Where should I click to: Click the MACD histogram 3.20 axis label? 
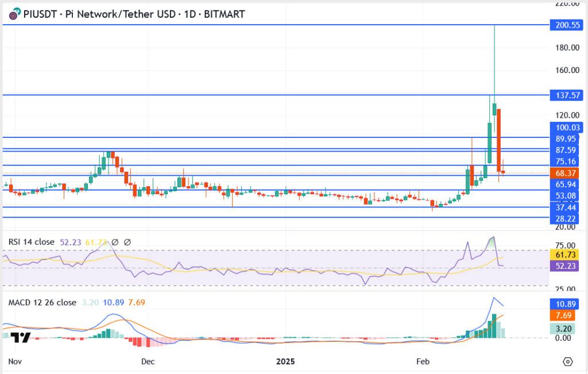[566, 329]
